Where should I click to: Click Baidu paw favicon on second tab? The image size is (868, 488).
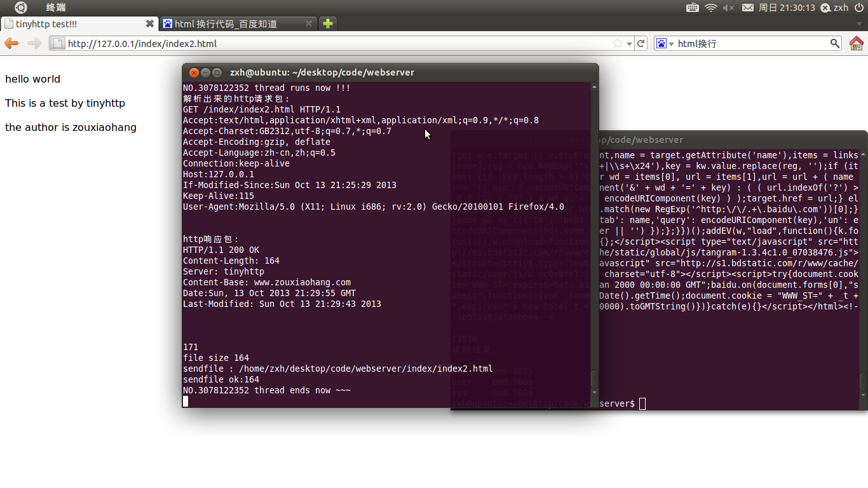point(168,24)
